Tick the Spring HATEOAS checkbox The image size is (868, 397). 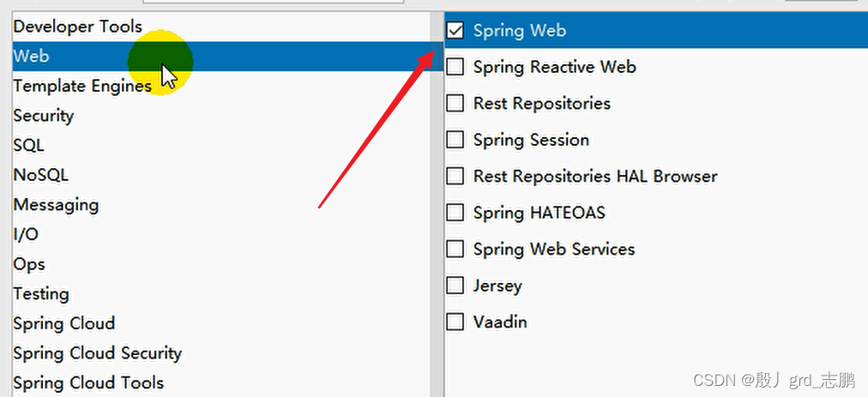pyautogui.click(x=455, y=213)
